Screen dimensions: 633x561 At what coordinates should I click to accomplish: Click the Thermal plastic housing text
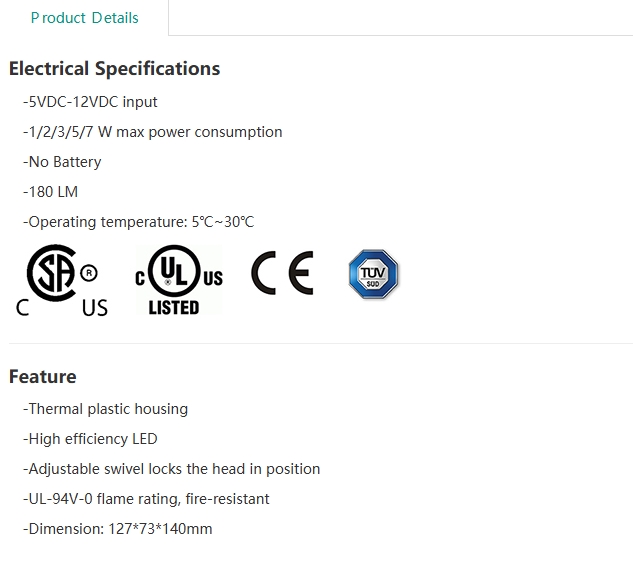click(x=105, y=409)
